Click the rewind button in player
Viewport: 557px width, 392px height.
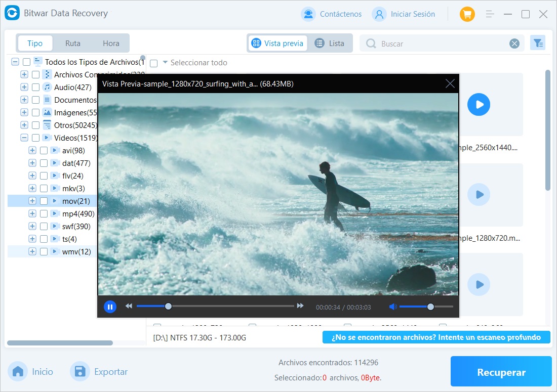(x=129, y=306)
